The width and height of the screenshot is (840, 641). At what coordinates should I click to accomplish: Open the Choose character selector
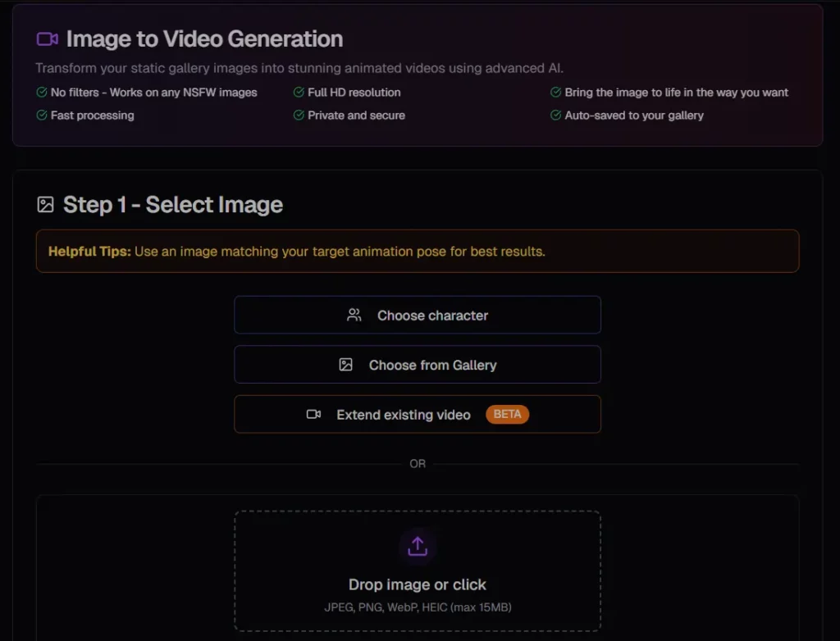[418, 315]
